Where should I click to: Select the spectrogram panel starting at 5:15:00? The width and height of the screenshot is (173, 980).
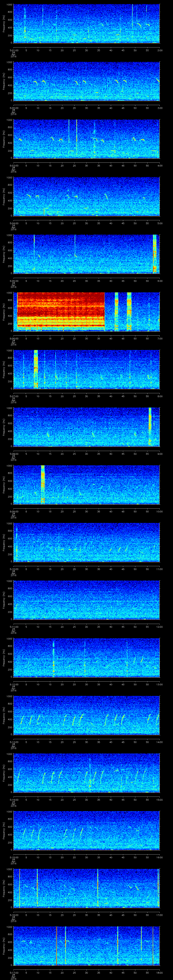(x=87, y=831)
